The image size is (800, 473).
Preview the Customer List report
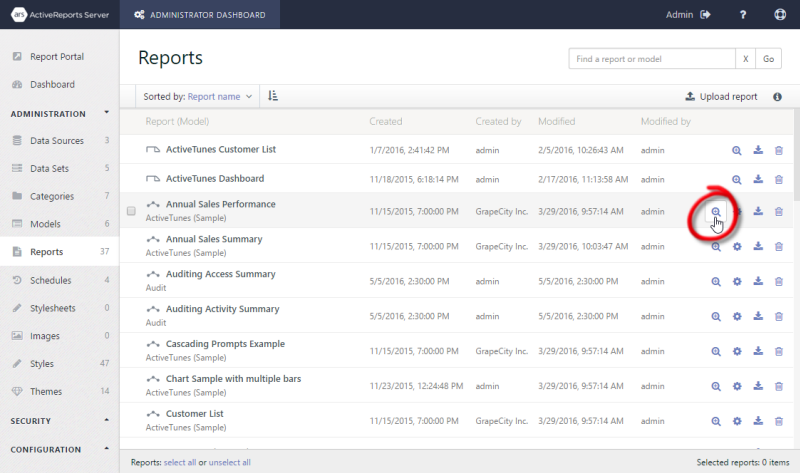(716, 421)
